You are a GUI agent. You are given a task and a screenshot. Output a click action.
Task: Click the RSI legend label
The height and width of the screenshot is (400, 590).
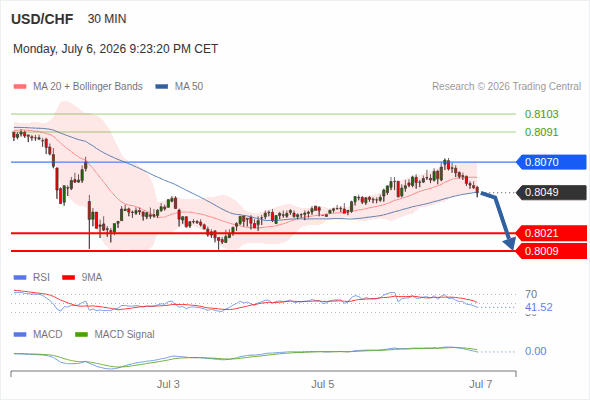click(41, 277)
